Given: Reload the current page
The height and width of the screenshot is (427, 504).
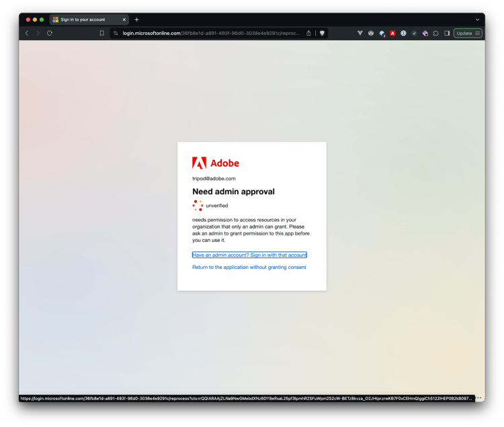Looking at the screenshot, I should [50, 33].
